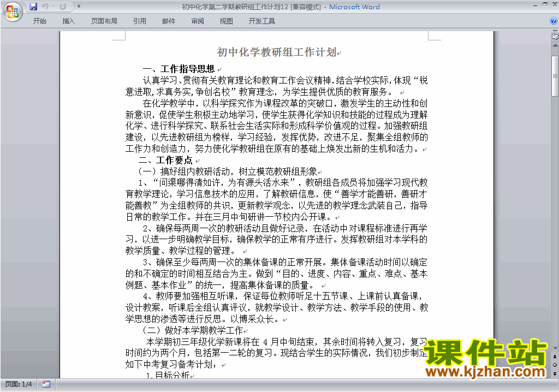This screenshot has height=392, width=559.
Task: Open the 视图 tab
Action: pos(226,21)
